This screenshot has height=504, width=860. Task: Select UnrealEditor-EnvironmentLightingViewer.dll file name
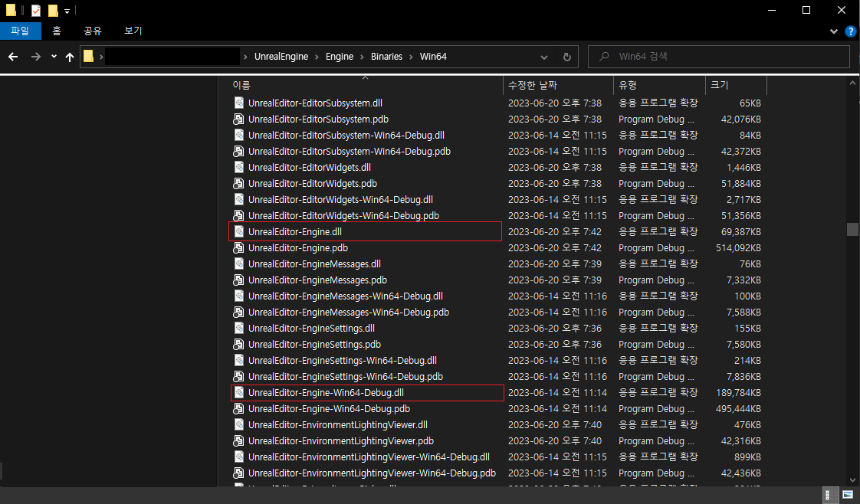click(x=338, y=424)
